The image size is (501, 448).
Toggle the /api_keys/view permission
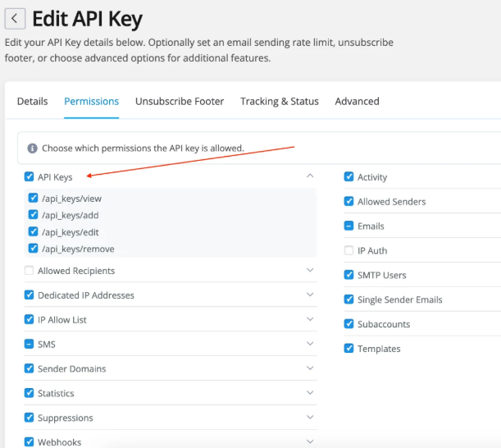tap(34, 199)
